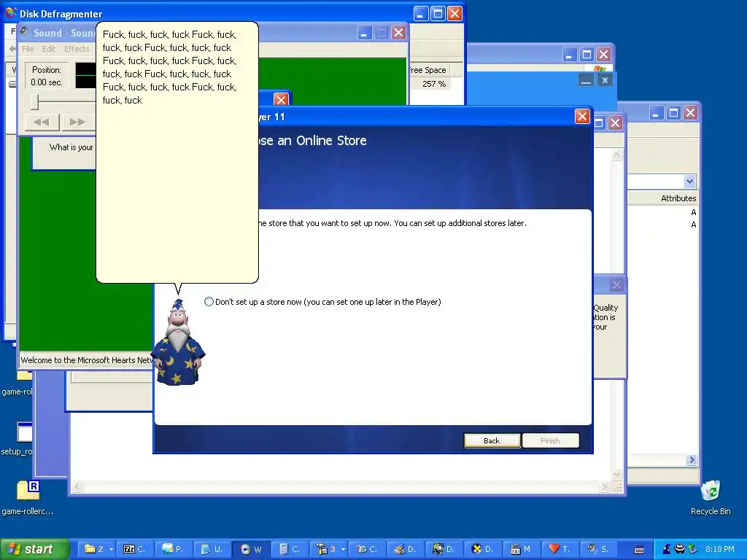Switch to Sound Recorder taskbar button S.
This screenshot has width=747, height=560.
point(600,549)
